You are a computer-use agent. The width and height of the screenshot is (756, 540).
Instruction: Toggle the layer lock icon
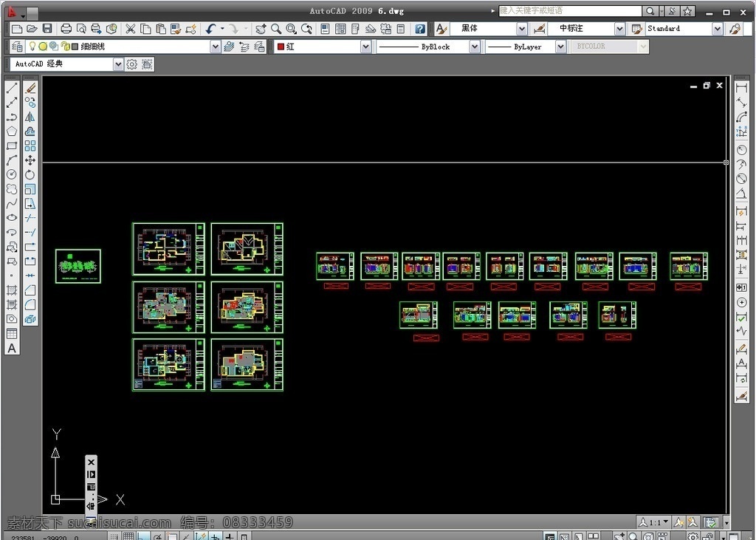tap(65, 47)
